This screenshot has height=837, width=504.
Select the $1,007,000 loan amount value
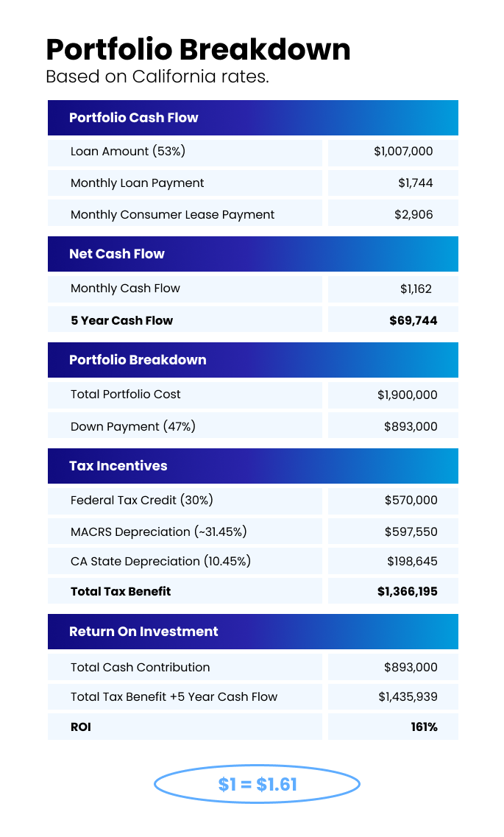403,152
